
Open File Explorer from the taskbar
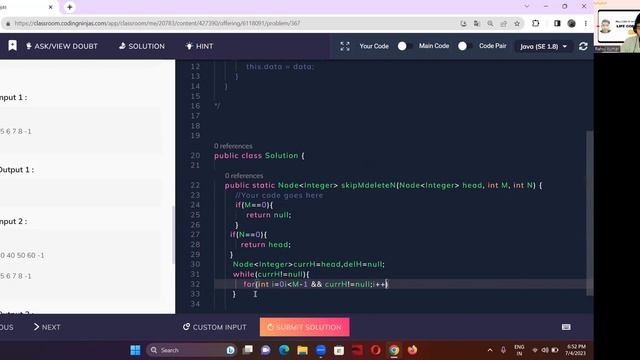click(302, 350)
